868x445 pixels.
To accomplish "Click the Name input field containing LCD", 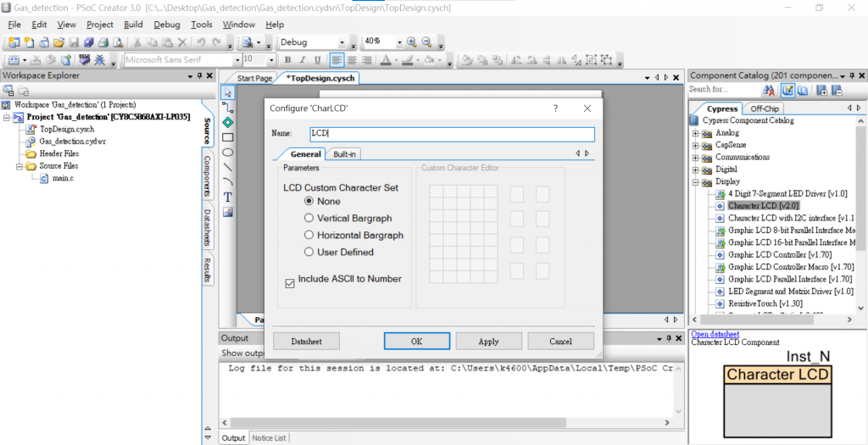I will 453,134.
